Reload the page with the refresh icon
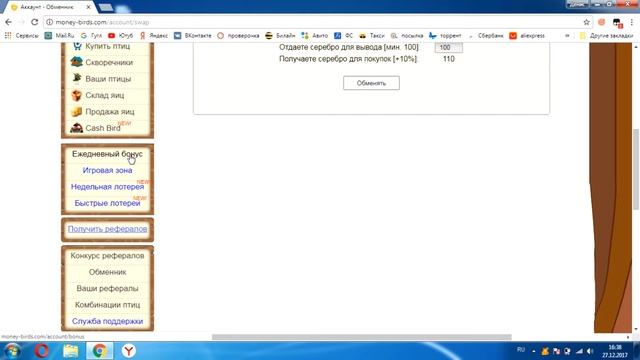640x360 pixels. point(35,22)
